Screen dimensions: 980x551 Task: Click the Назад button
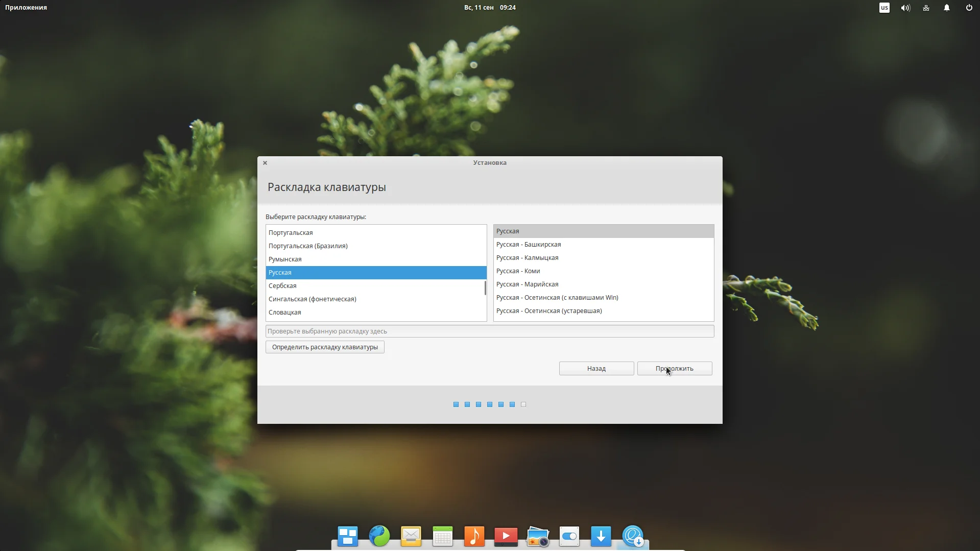tap(596, 369)
